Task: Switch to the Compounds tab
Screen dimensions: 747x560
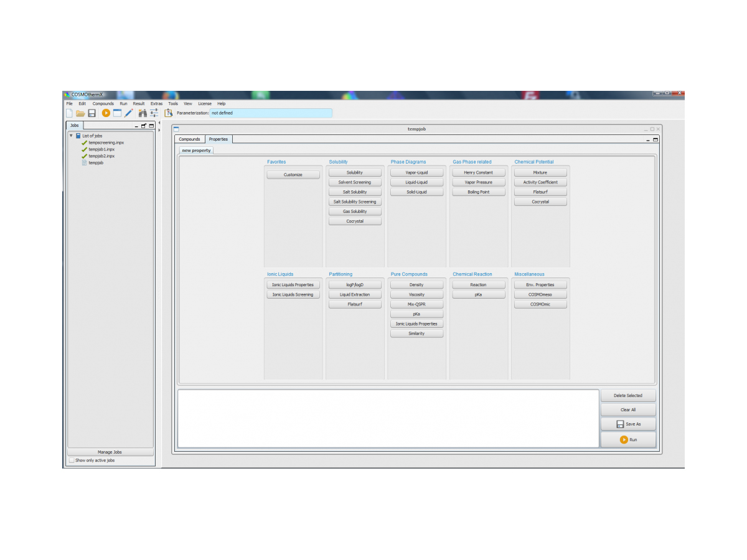Action: pyautogui.click(x=189, y=139)
